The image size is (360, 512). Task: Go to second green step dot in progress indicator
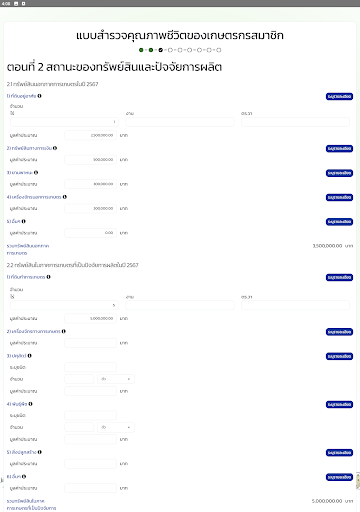(151, 50)
